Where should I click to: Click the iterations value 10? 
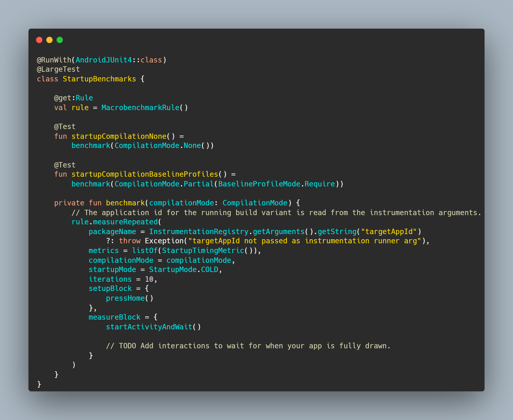149,279
